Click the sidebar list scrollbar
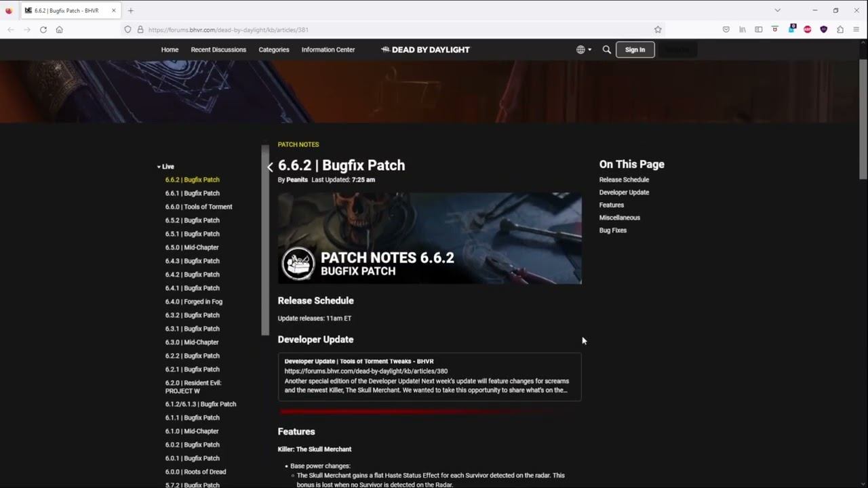The width and height of the screenshot is (868, 488). click(265, 240)
